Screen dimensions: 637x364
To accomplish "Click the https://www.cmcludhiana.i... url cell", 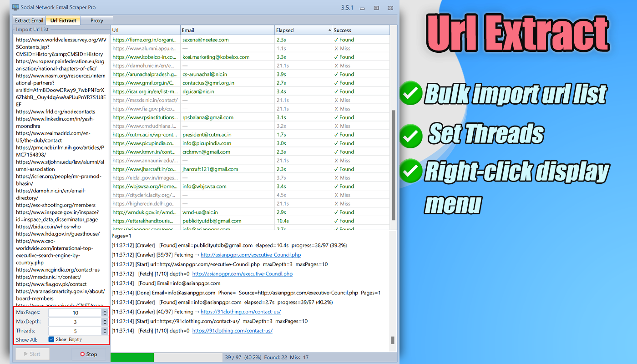I will [x=145, y=126].
